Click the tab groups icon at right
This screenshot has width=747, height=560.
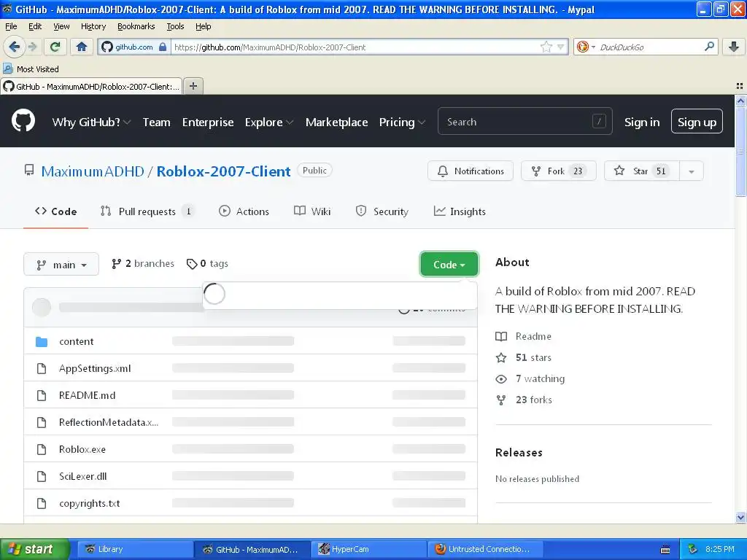click(740, 86)
